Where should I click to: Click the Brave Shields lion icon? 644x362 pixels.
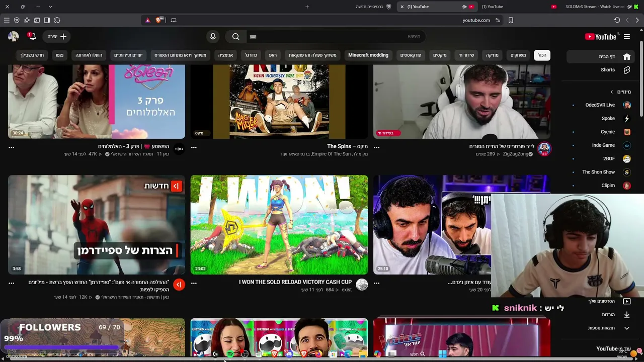(159, 20)
